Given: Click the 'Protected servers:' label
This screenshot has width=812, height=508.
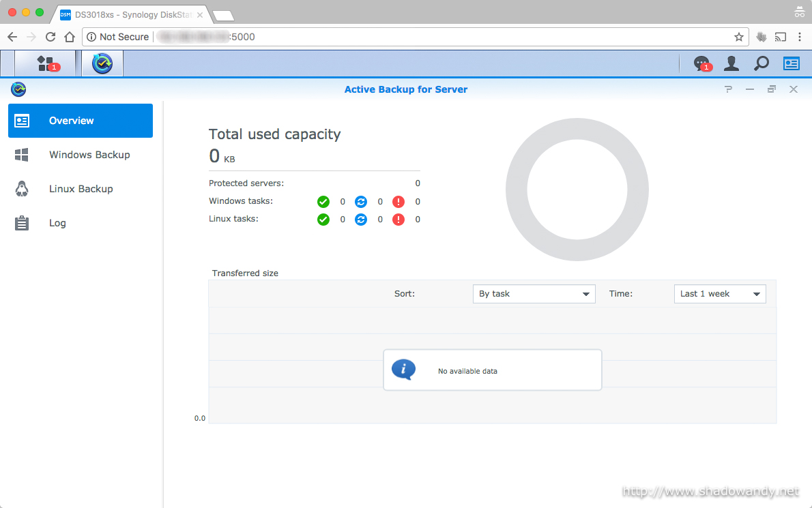Looking at the screenshot, I should [246, 183].
